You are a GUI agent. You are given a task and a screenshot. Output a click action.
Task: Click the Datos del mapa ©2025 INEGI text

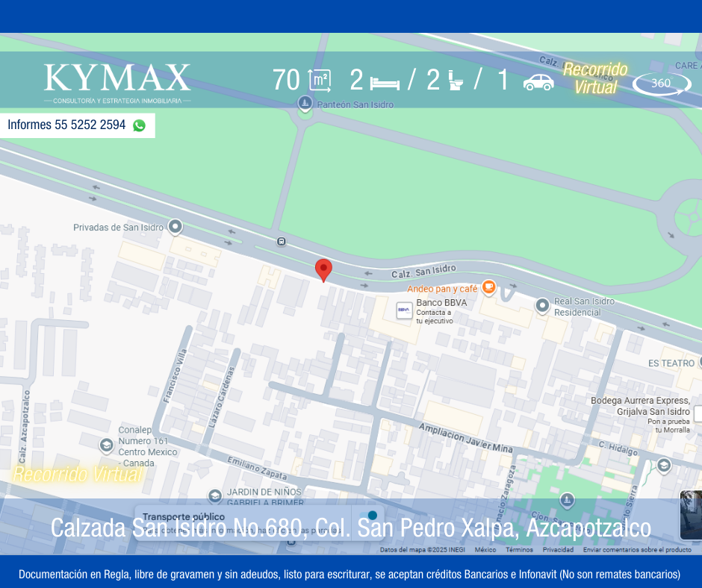click(422, 549)
